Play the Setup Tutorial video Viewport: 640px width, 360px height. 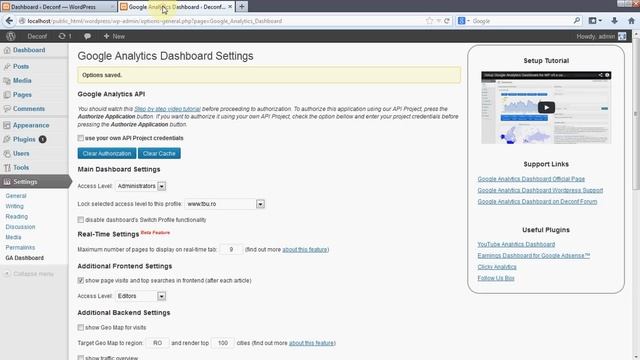[x=546, y=107]
